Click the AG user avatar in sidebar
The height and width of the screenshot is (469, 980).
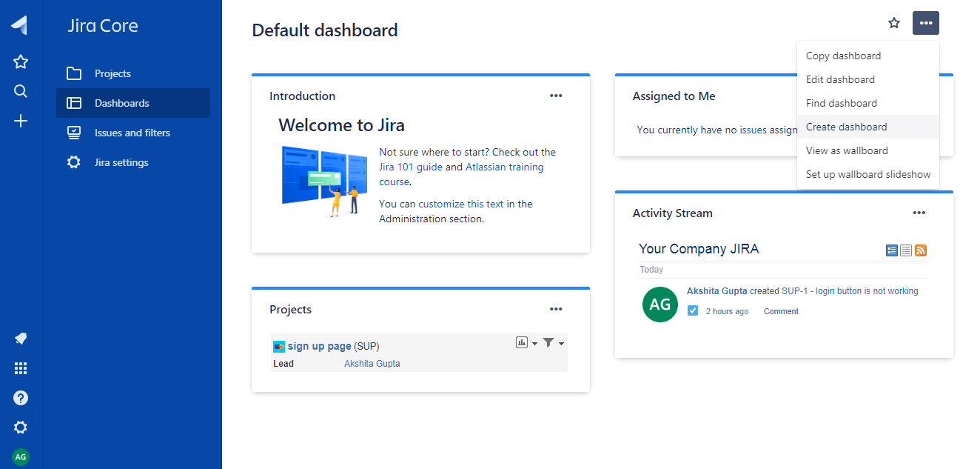[x=21, y=456]
